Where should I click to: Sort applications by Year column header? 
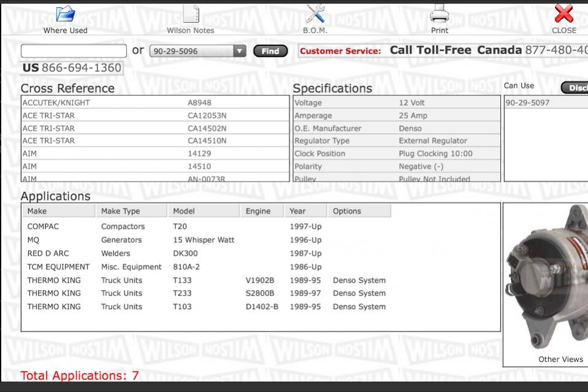305,211
